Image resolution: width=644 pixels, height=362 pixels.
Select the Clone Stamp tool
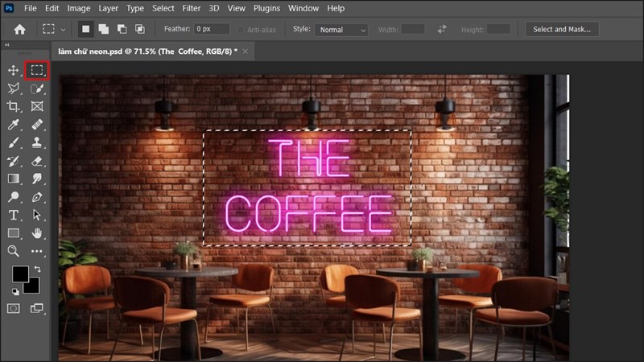(x=37, y=142)
